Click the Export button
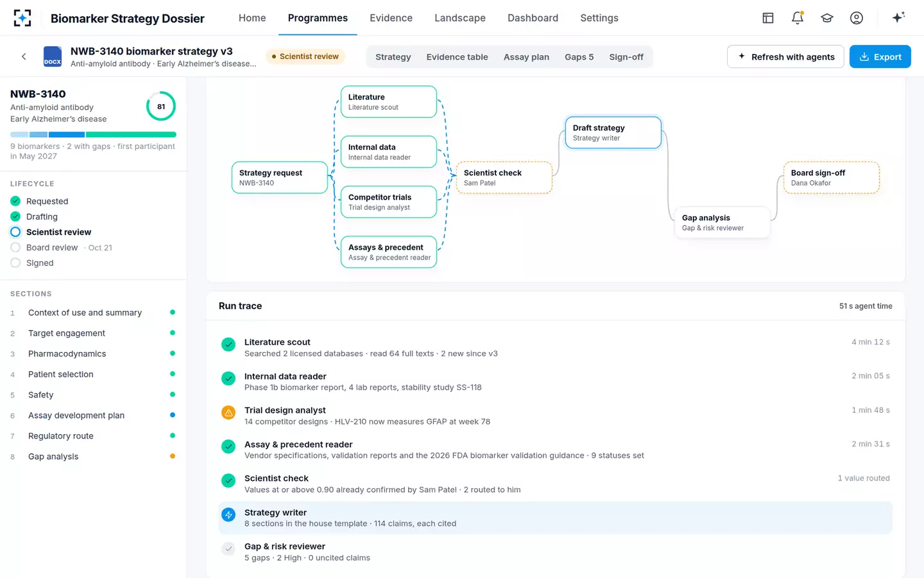Image resolution: width=924 pixels, height=578 pixels. (880, 57)
